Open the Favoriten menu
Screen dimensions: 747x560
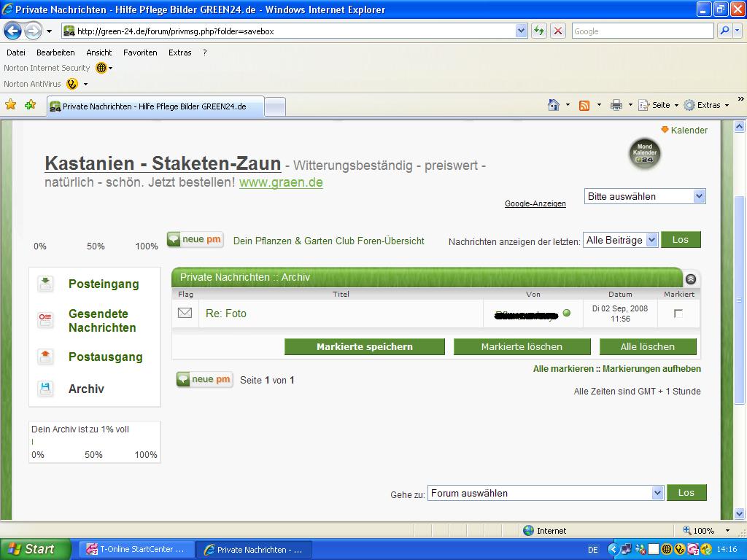(140, 52)
